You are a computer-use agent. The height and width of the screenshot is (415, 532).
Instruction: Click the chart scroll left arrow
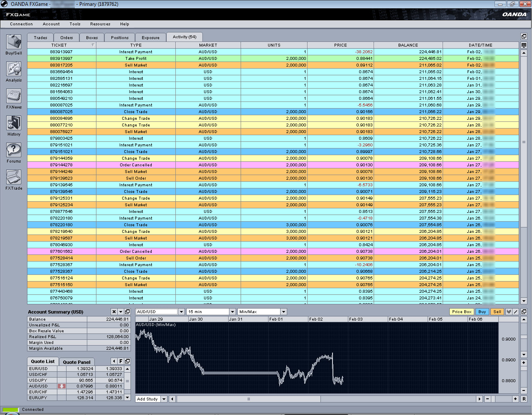172,399
